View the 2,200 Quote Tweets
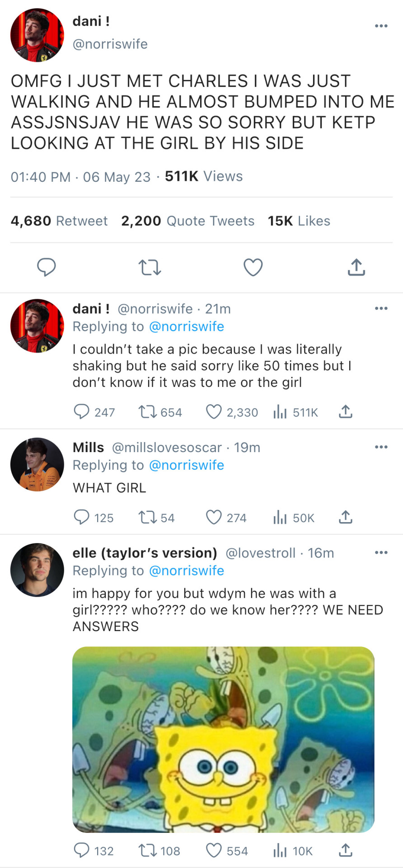 click(x=187, y=221)
